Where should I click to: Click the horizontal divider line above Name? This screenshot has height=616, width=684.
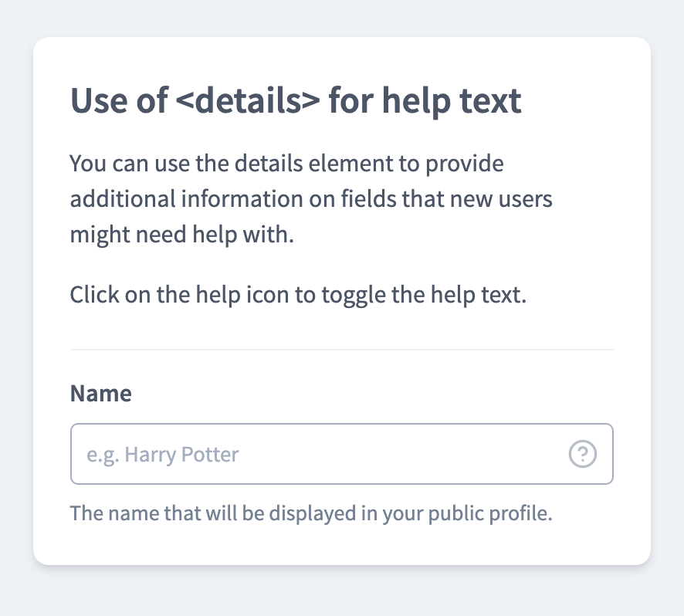coord(341,350)
